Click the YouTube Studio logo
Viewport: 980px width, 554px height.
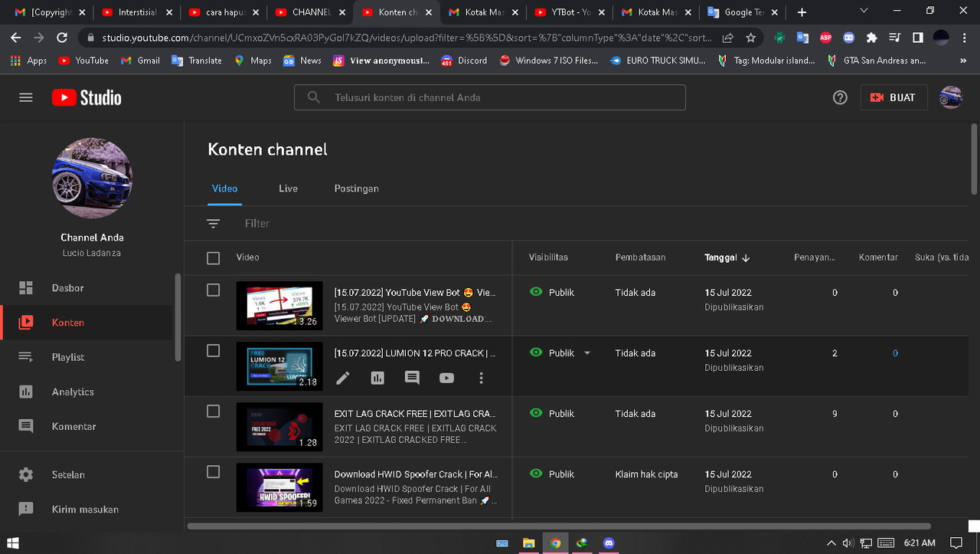tap(87, 97)
